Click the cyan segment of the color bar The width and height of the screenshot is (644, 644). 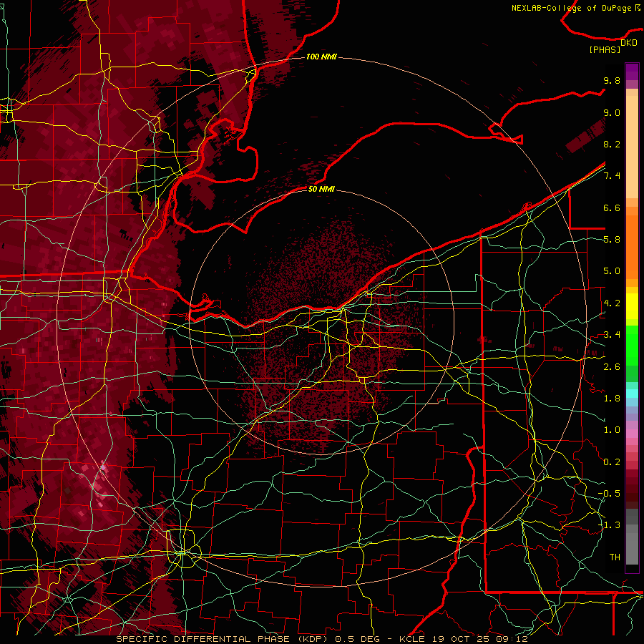(632, 394)
